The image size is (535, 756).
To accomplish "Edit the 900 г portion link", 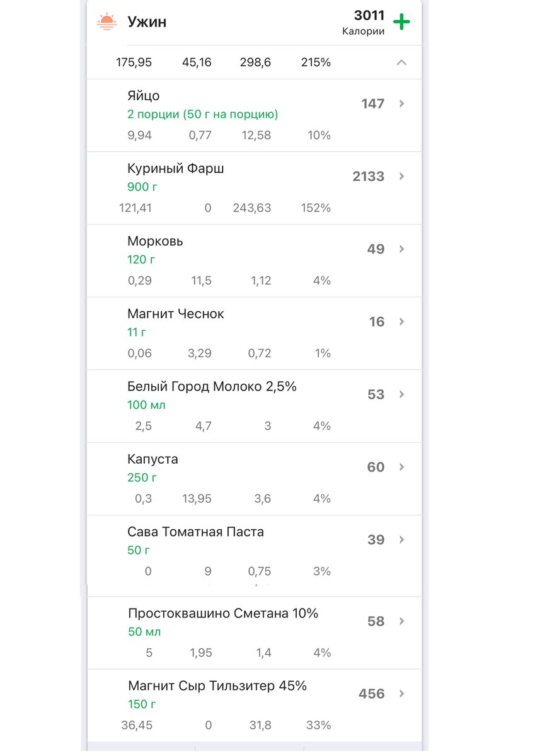I will pos(142,187).
